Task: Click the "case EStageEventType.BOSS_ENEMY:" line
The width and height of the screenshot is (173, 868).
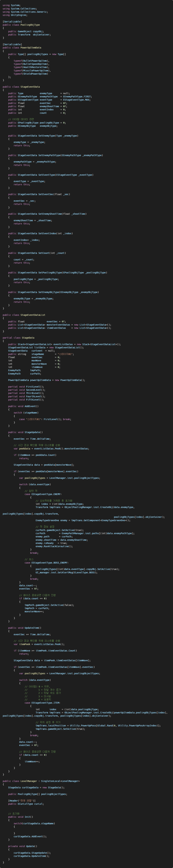Action: pyautogui.click(x=46, y=563)
